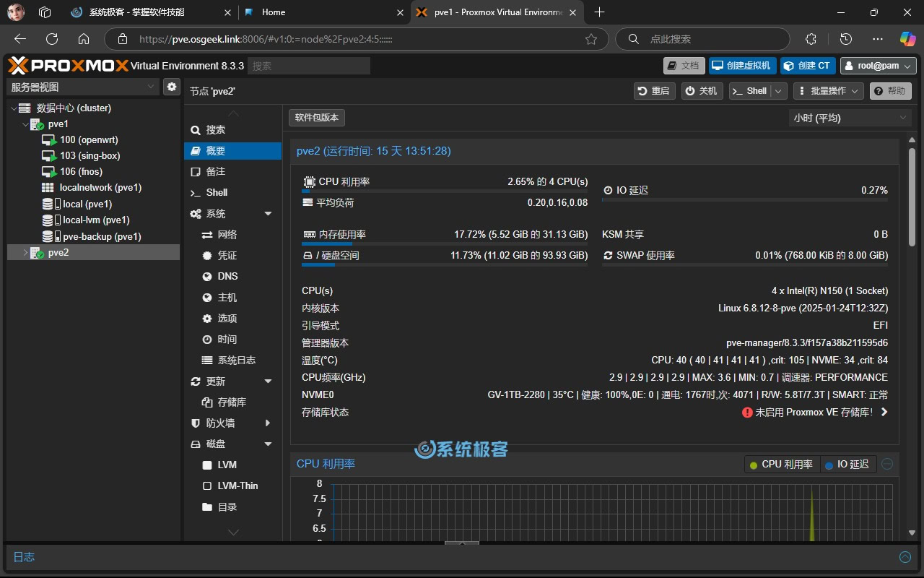Collapse the Disks submenu arrow

269,444
